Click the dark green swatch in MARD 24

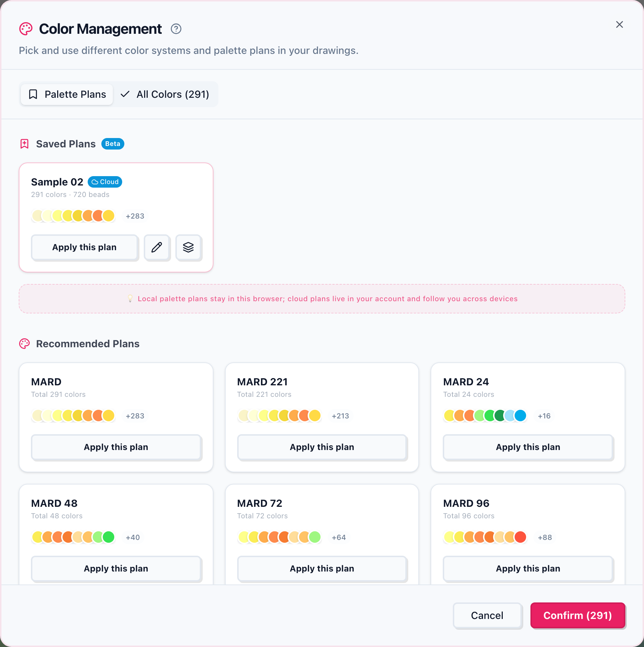[x=500, y=416]
